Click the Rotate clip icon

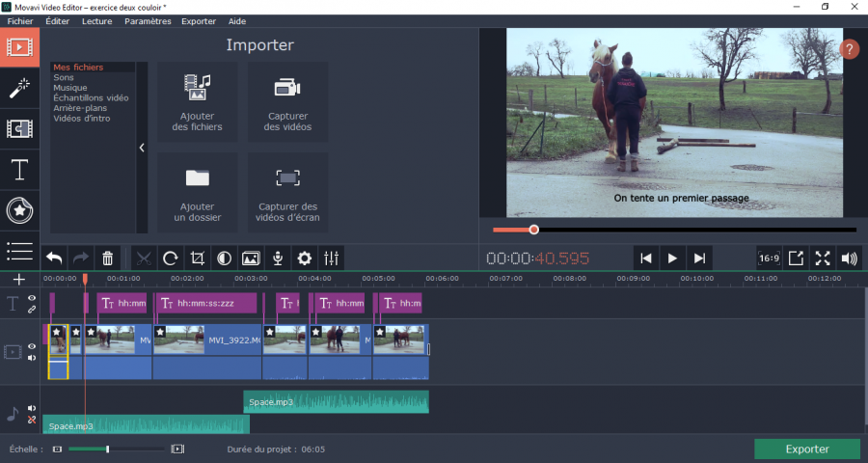coord(171,259)
